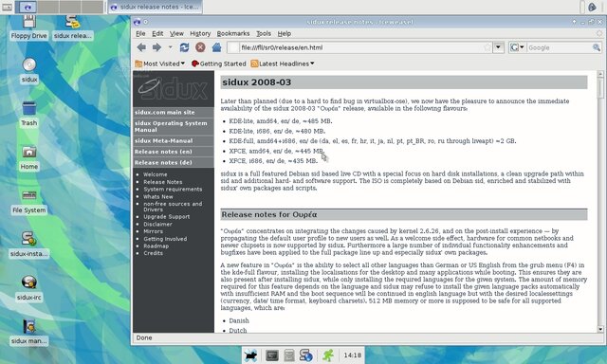This screenshot has height=364, width=607.
Task: Open the Tools menu
Action: click(264, 34)
